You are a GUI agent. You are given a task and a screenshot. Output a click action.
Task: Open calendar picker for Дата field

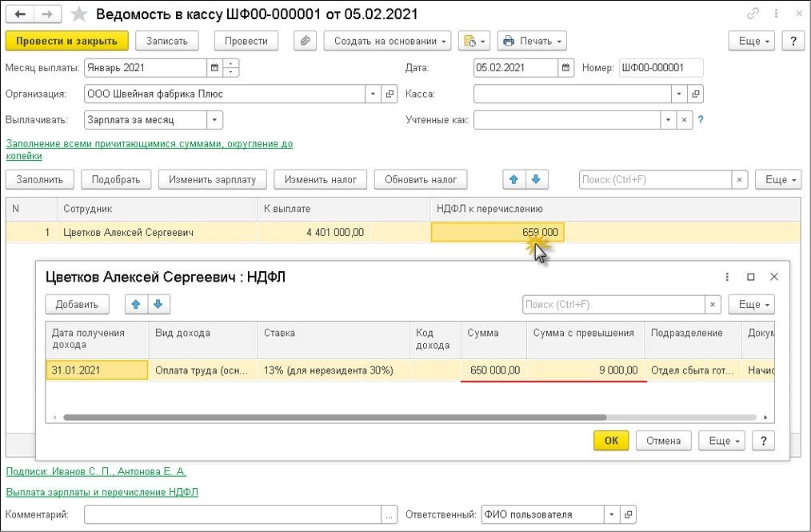[x=566, y=68]
